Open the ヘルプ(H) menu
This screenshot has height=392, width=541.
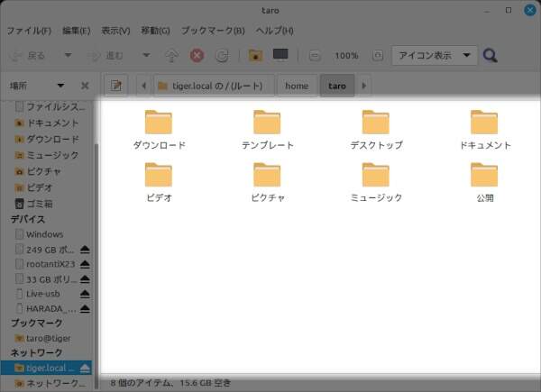coord(275,31)
